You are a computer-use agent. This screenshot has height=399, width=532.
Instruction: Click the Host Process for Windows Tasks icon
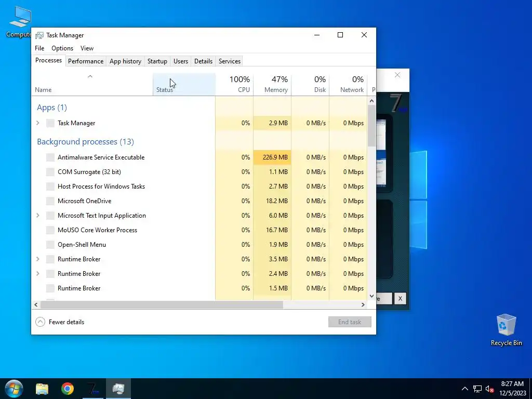[50, 187]
